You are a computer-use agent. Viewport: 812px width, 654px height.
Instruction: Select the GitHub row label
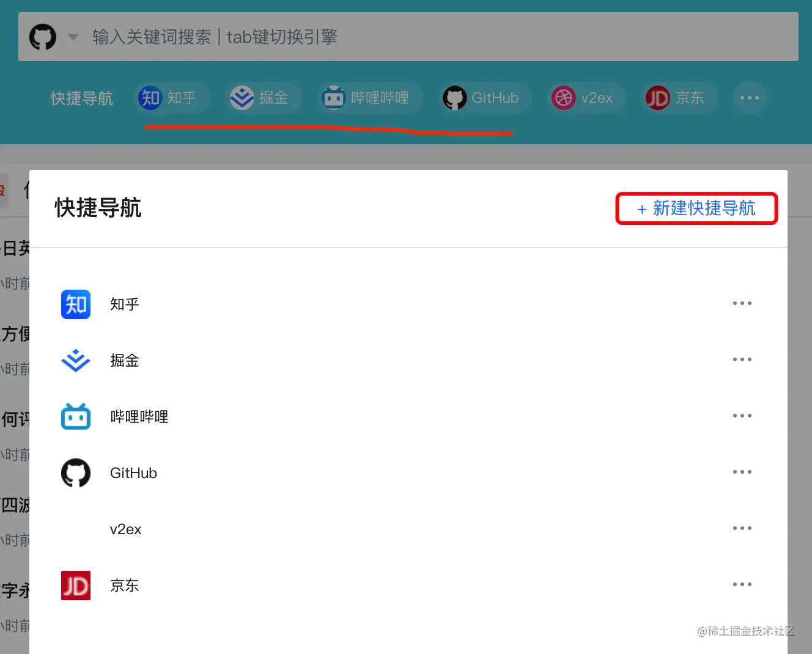tap(133, 473)
